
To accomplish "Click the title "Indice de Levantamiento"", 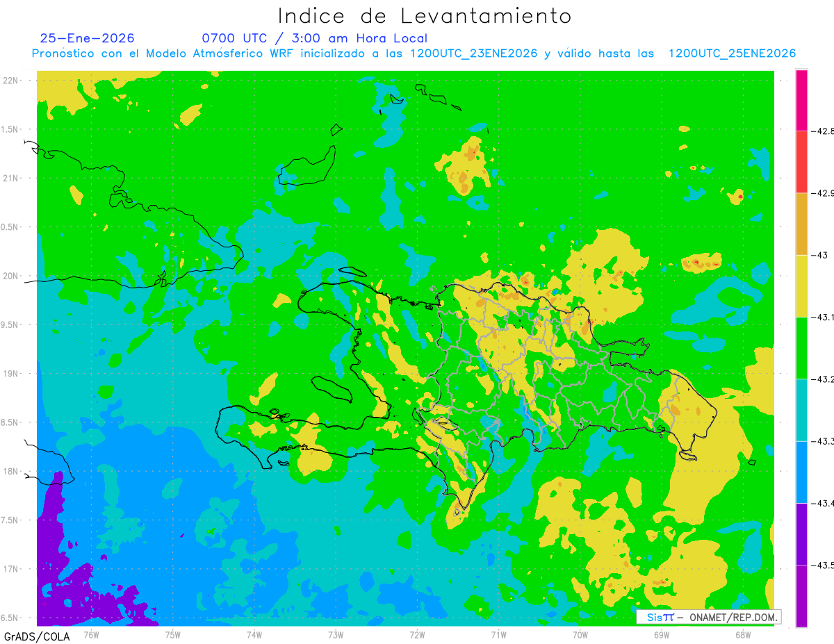I will click(x=425, y=15).
